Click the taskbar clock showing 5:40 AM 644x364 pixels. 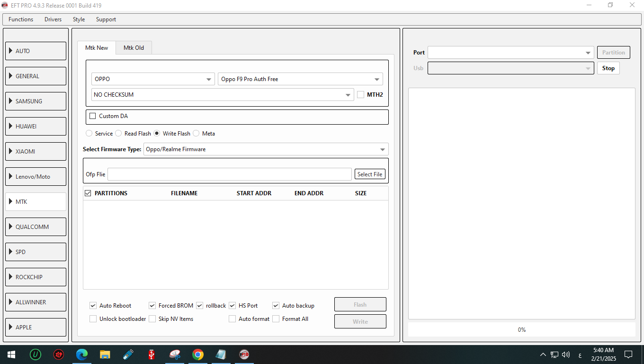(x=603, y=354)
